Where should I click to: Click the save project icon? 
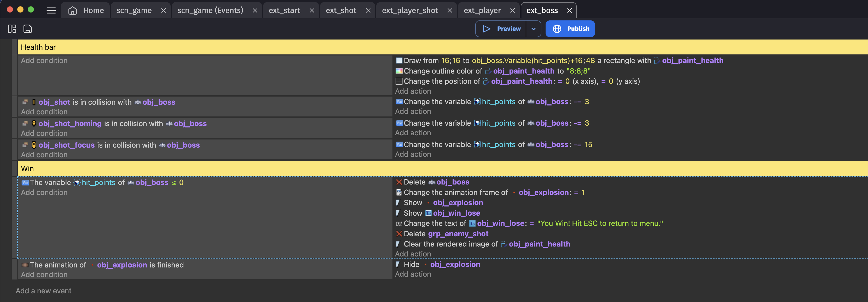point(28,29)
